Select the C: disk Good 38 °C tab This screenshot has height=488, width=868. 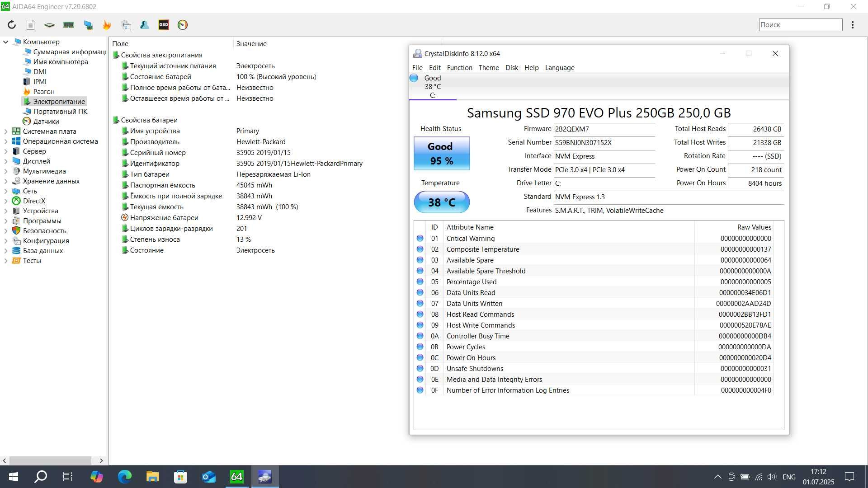432,86
